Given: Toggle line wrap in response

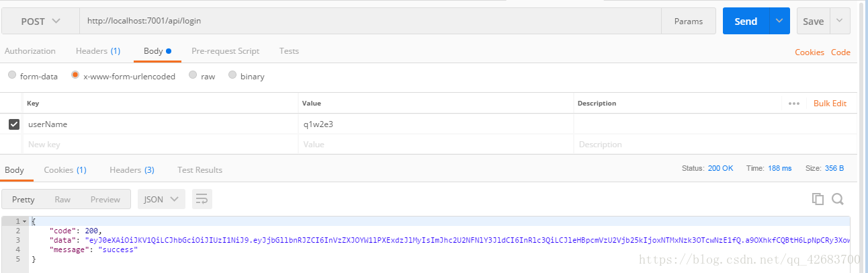Looking at the screenshot, I should click(x=202, y=199).
